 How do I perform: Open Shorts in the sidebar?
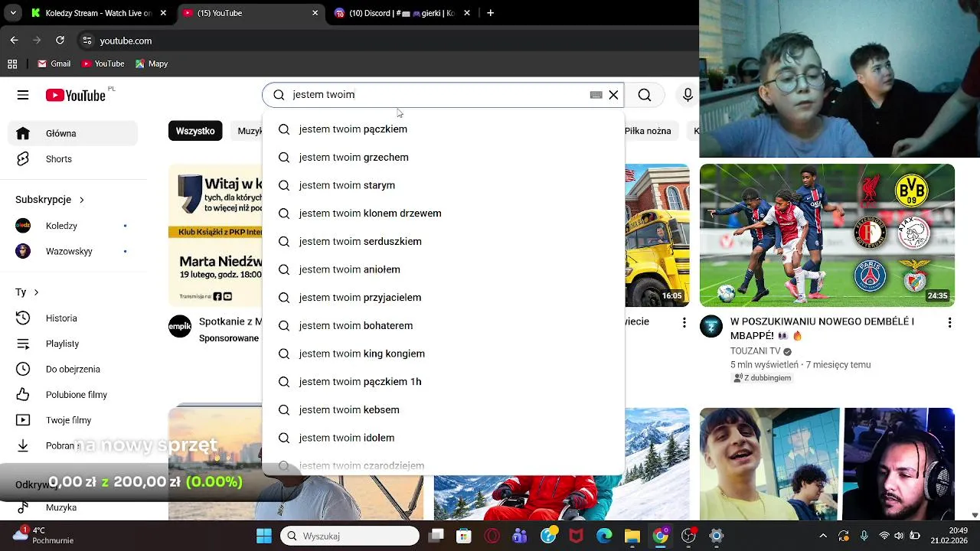point(73,159)
